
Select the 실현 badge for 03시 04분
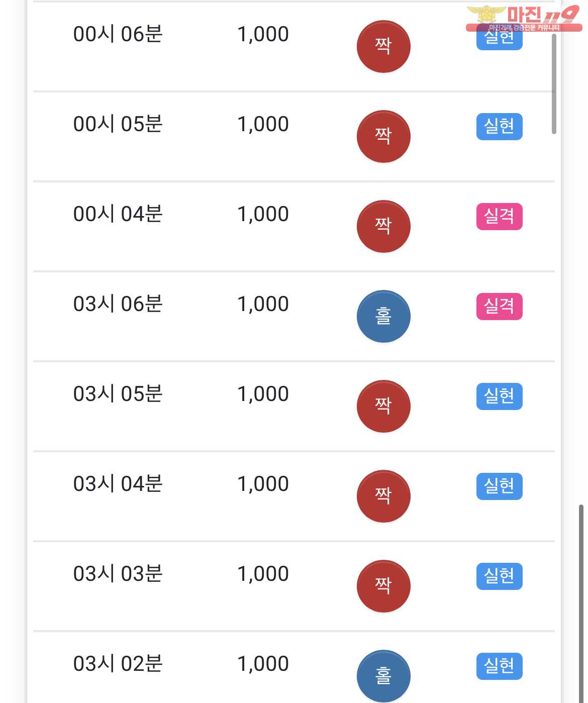point(499,486)
